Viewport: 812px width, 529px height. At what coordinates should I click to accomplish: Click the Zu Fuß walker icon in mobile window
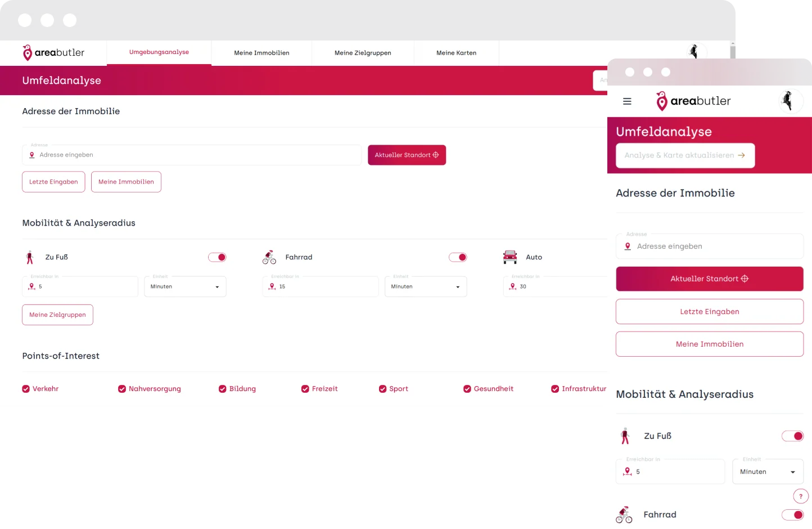pos(625,436)
